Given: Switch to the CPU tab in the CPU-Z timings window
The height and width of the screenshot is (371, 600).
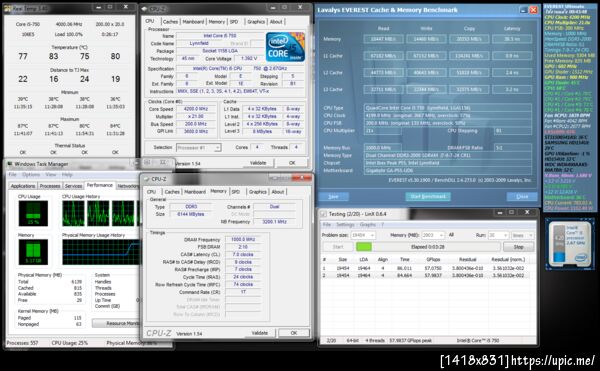Looking at the screenshot, I should [152, 192].
